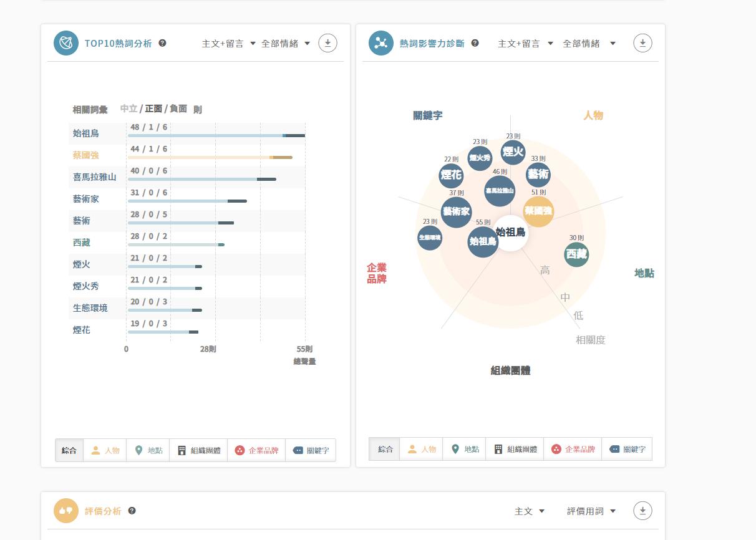Screen dimensions: 756x540
Task: Download the TOP10熱詞分析 chart
Action: pos(327,43)
